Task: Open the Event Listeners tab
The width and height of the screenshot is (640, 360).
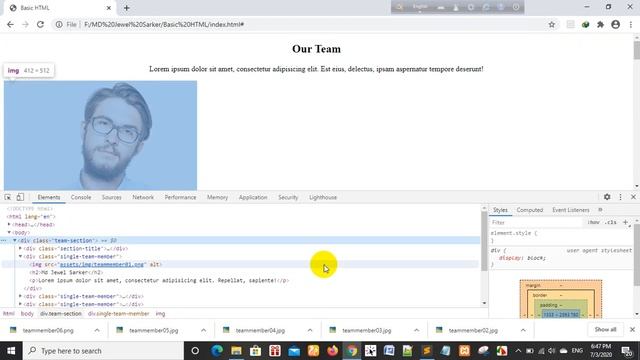Action: click(571, 210)
